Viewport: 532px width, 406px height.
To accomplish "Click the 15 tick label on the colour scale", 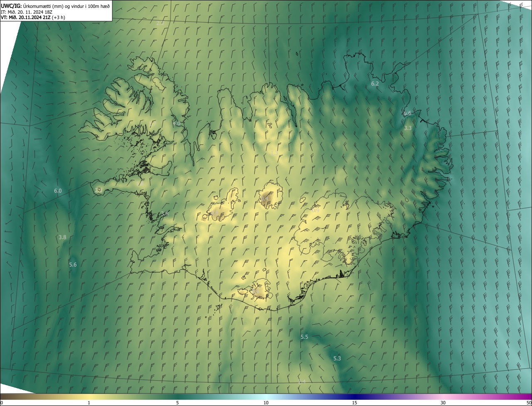I will click(x=355, y=403).
